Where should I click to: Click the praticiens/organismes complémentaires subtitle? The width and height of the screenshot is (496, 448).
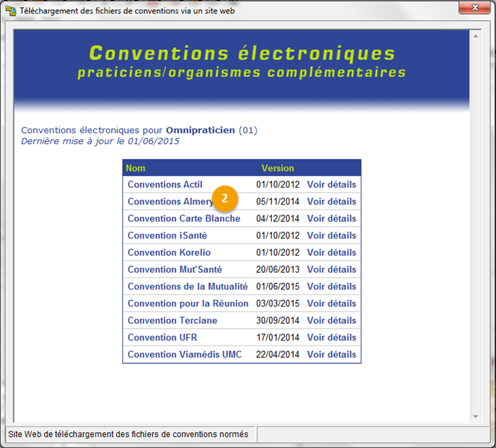[x=242, y=72]
